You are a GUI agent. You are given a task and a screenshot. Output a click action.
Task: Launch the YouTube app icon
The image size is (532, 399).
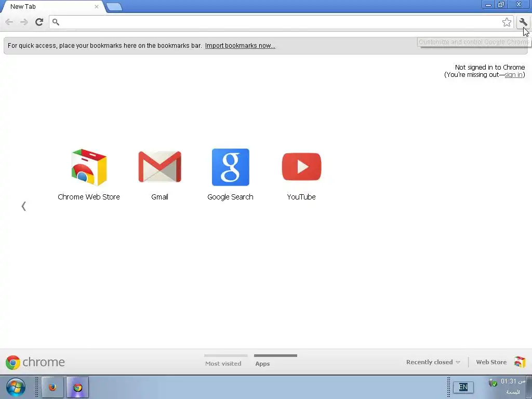301,167
